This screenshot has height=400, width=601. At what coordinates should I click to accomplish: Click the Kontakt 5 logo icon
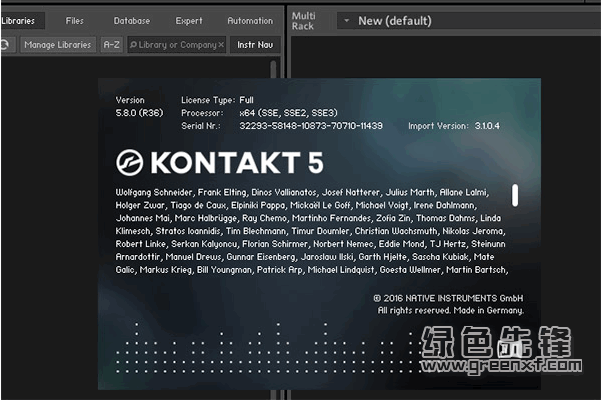[130, 162]
